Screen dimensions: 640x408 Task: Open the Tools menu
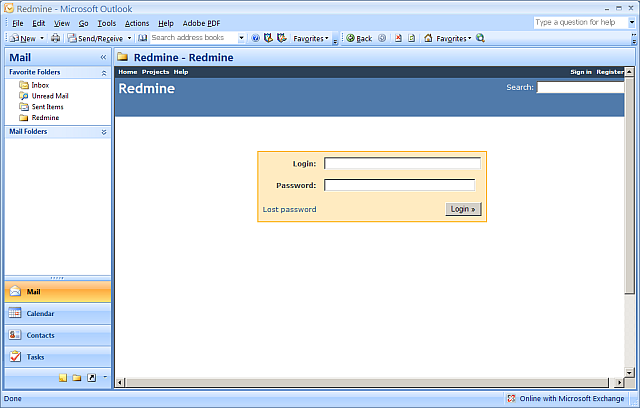(107, 23)
